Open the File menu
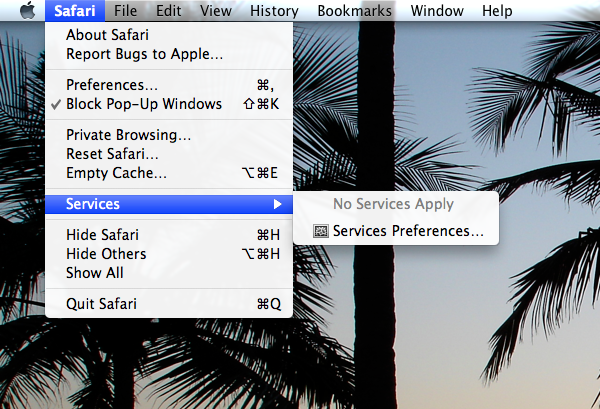 coord(126,10)
